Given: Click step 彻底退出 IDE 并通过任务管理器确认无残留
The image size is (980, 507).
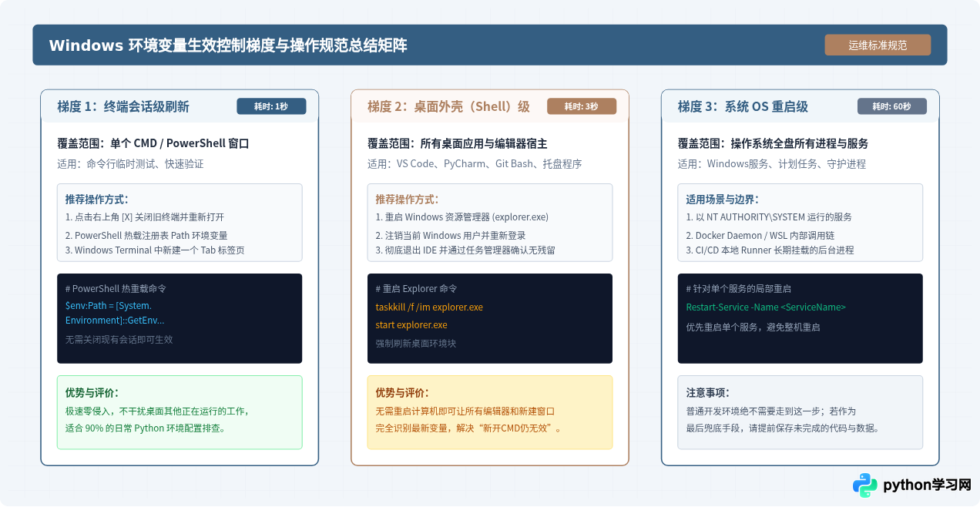Looking at the screenshot, I should 465,250.
